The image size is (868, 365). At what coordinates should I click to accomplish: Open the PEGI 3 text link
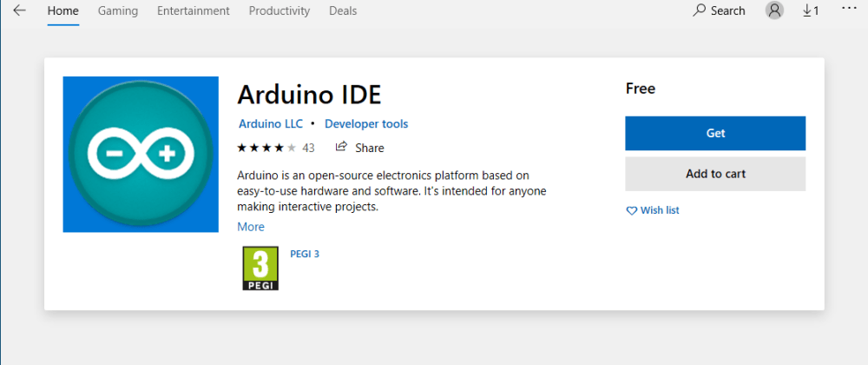click(305, 255)
